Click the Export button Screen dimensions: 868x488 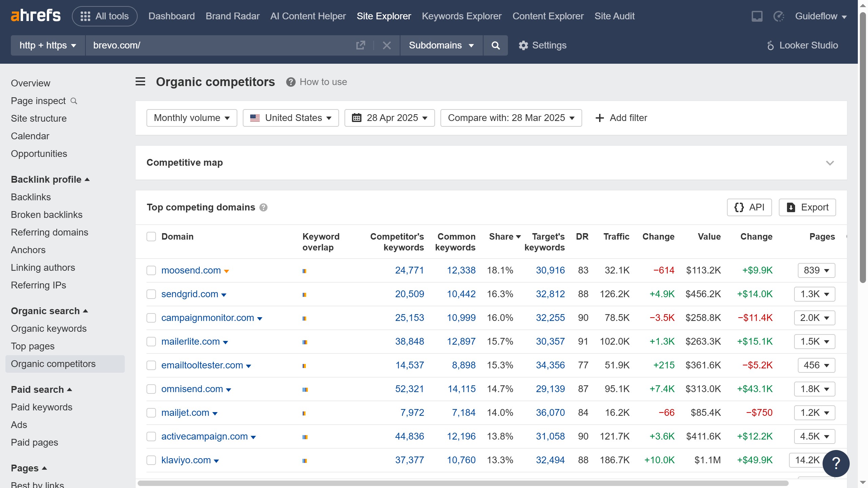(x=807, y=207)
